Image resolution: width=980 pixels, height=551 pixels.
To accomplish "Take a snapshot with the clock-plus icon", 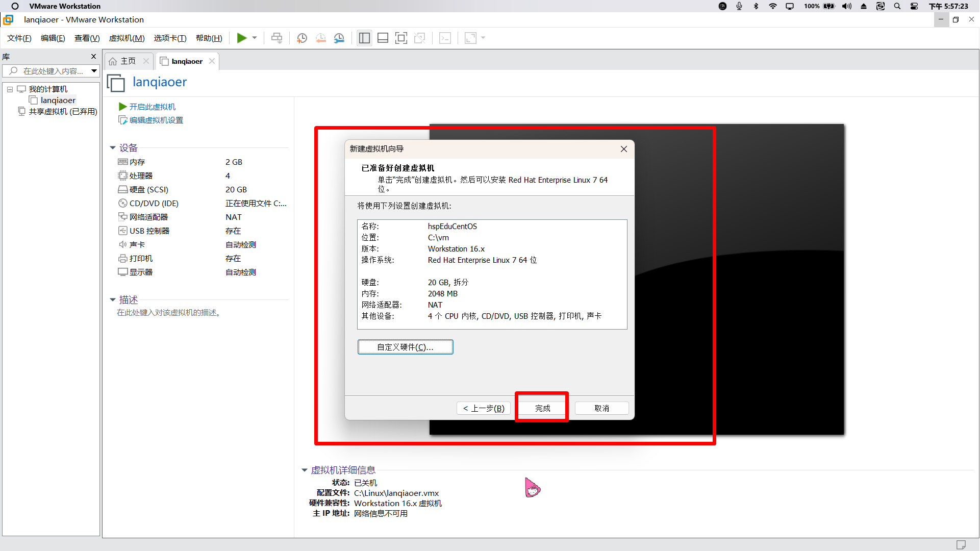I will coord(302,38).
